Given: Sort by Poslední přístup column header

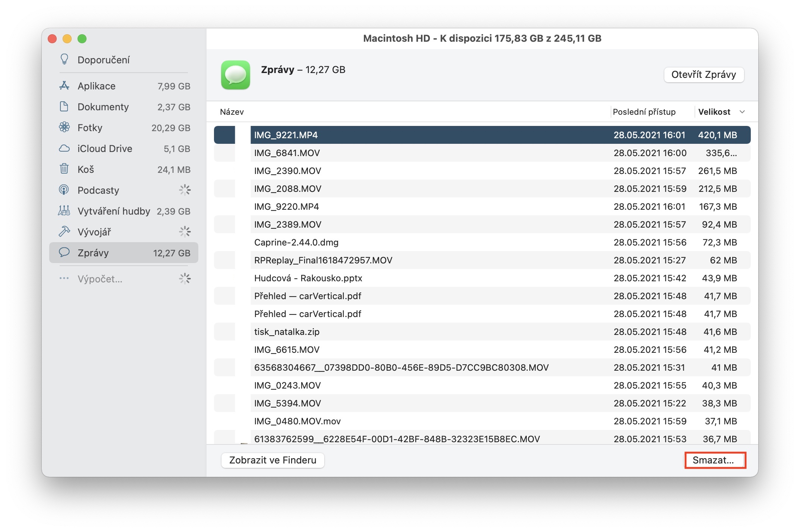Looking at the screenshot, I should pyautogui.click(x=644, y=112).
